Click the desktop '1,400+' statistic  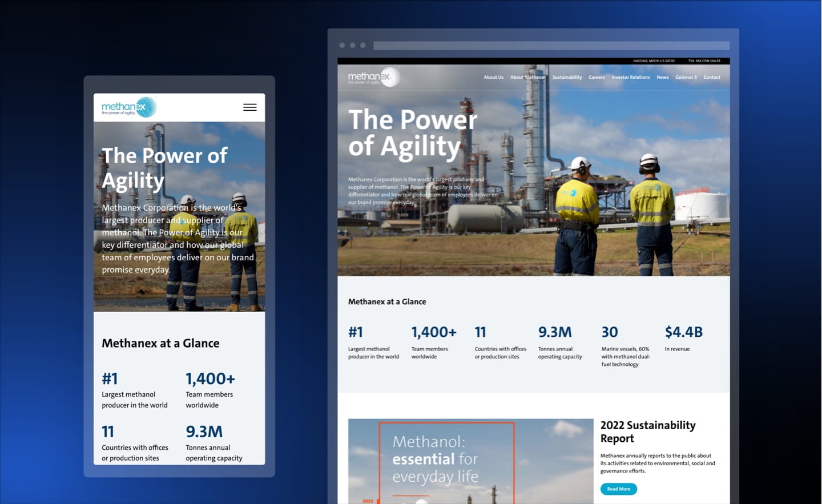click(434, 332)
